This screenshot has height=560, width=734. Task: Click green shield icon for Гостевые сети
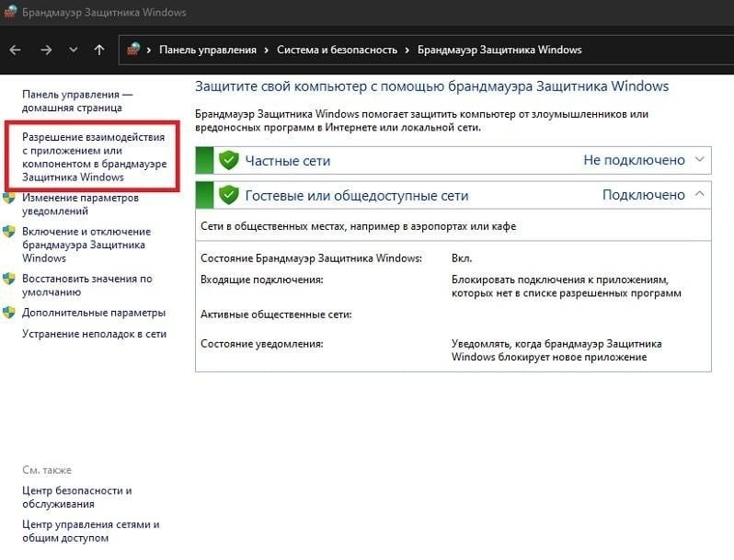coord(228,195)
